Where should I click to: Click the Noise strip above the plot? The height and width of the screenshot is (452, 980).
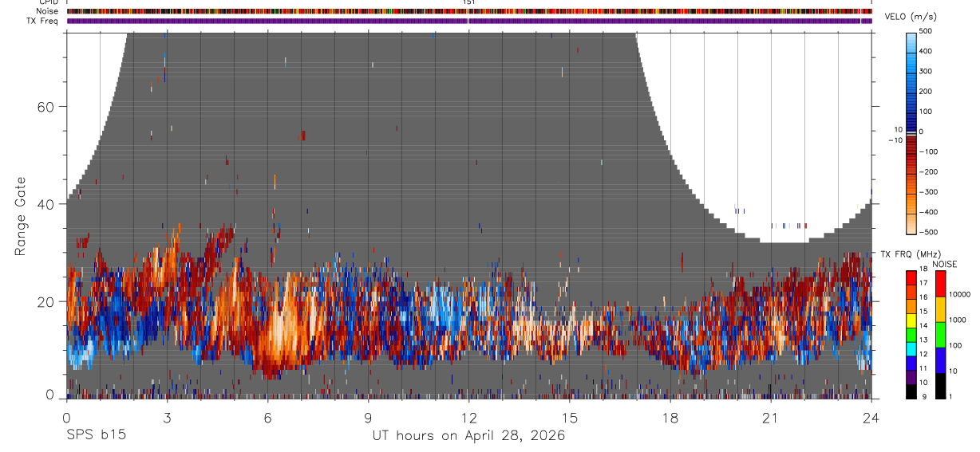point(469,11)
